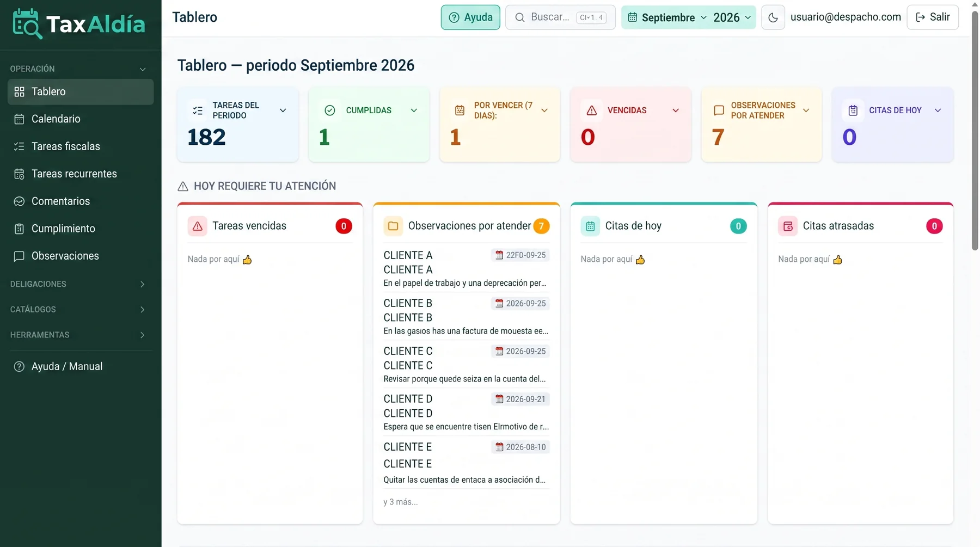This screenshot has height=547, width=980.
Task: Expand the Vencidas card chevron
Action: coord(676,110)
